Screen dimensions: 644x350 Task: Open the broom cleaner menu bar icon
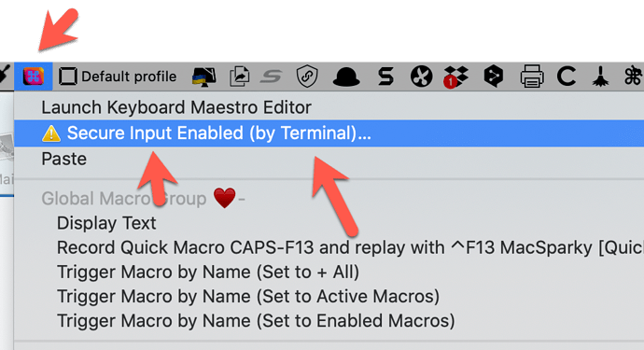tap(600, 77)
